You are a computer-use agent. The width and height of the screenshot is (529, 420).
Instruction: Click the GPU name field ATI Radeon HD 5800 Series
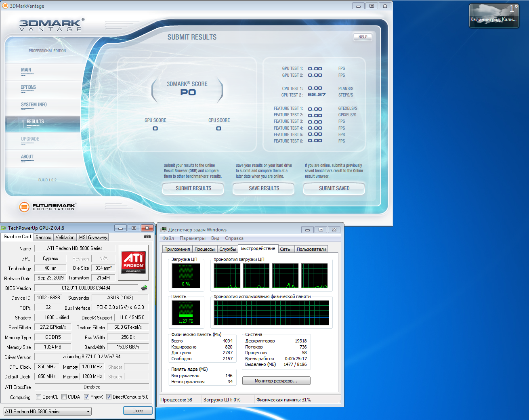(75, 248)
